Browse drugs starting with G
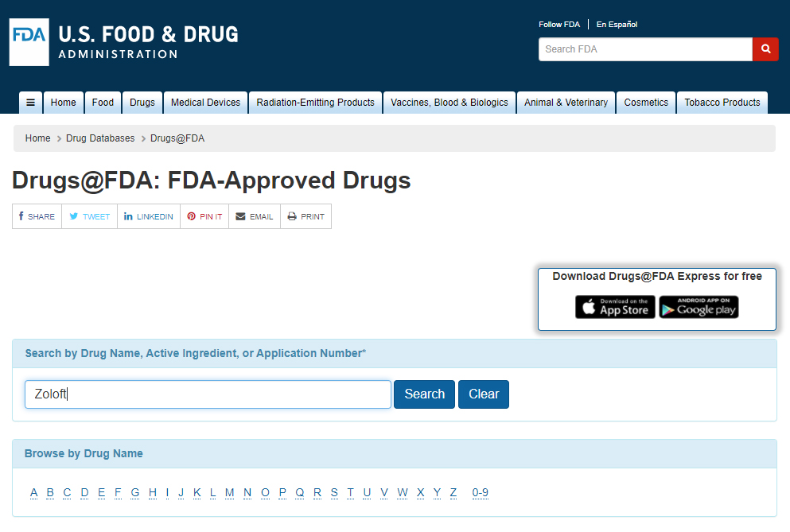 135,493
